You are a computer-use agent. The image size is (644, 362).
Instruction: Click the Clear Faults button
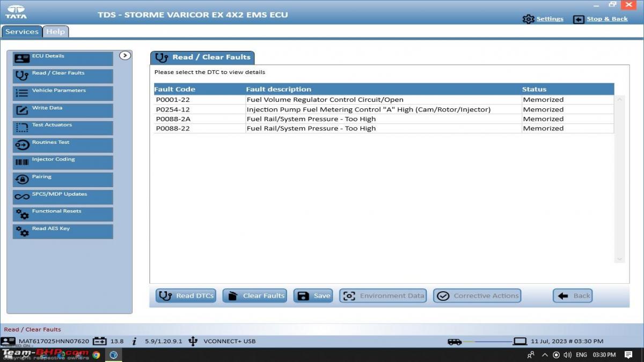pyautogui.click(x=254, y=295)
